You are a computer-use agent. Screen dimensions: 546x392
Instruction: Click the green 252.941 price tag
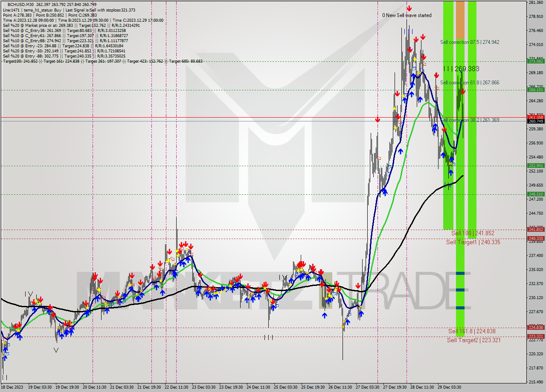pyautogui.click(x=536, y=166)
